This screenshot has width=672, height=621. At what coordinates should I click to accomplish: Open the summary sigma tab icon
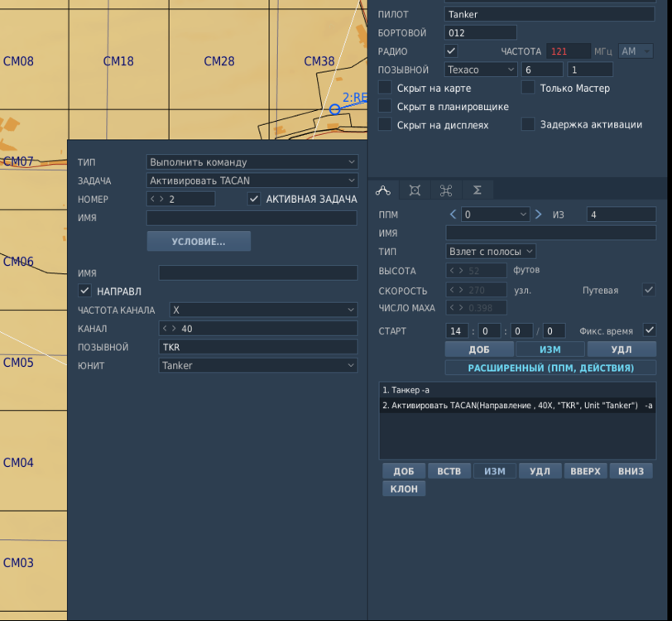478,190
